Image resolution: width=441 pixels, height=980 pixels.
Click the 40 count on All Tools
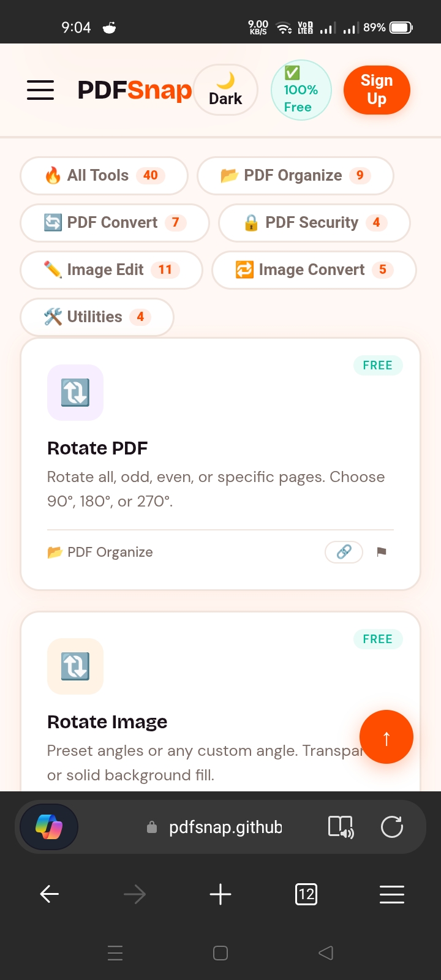tap(151, 176)
